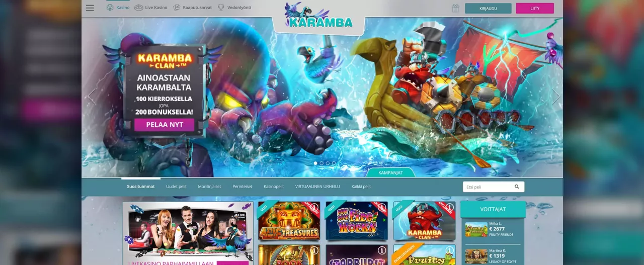Open Legacy of Egypt winner thumbnail
The image size is (644, 265).
point(476,256)
